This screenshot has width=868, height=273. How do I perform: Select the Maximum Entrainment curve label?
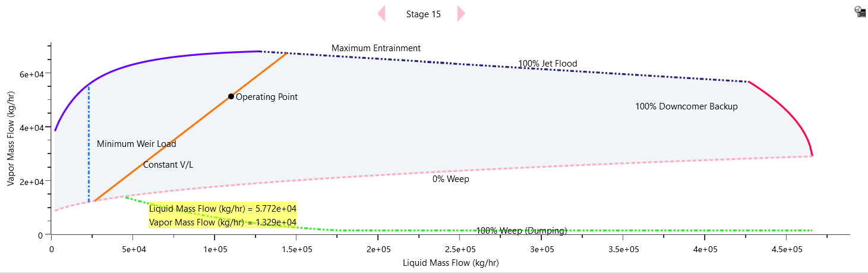tap(375, 48)
